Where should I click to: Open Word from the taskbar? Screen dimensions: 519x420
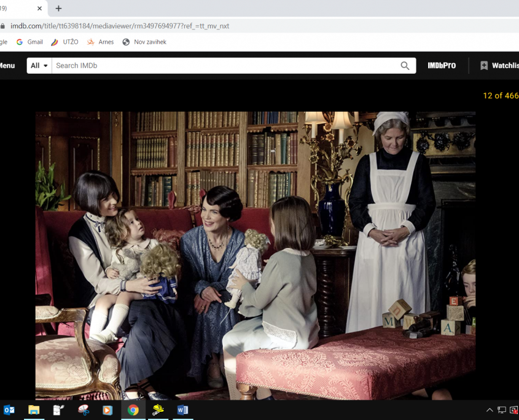(x=182, y=410)
